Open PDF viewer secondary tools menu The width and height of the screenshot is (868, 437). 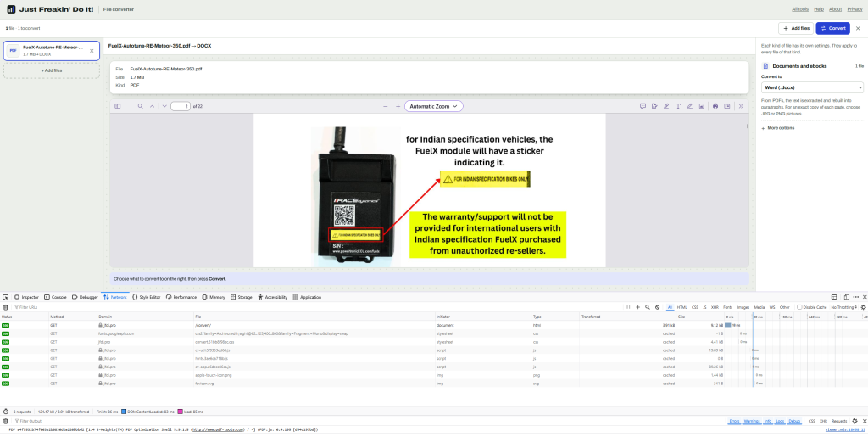coord(741,106)
